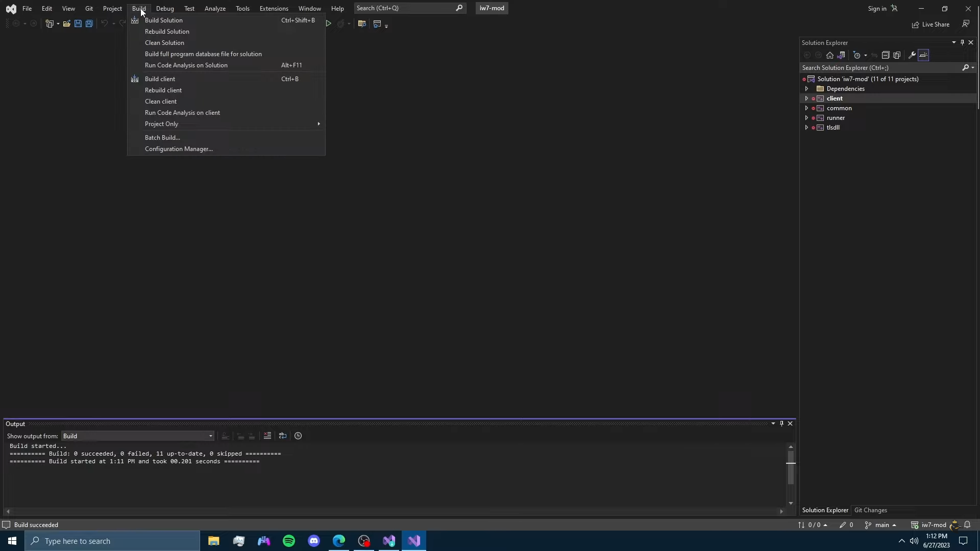Clear All in Output panel toolbar
980x551 pixels.
point(267,436)
